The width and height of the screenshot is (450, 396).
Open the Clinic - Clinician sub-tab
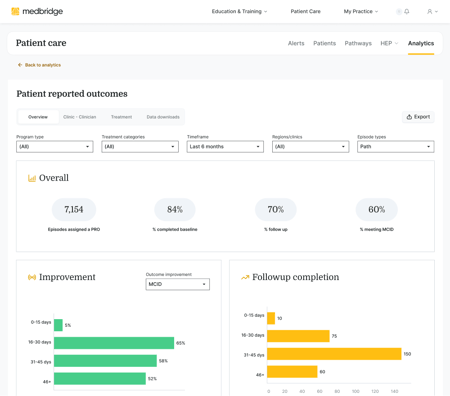pyautogui.click(x=80, y=117)
